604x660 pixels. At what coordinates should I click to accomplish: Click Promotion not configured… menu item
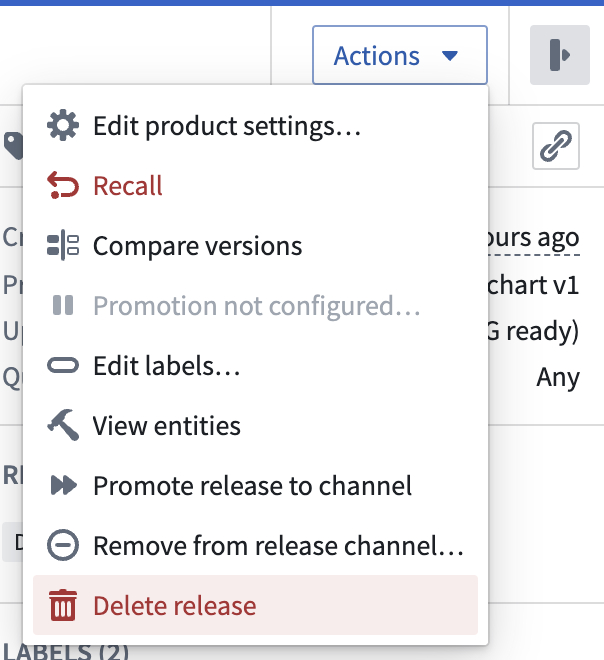(x=255, y=306)
